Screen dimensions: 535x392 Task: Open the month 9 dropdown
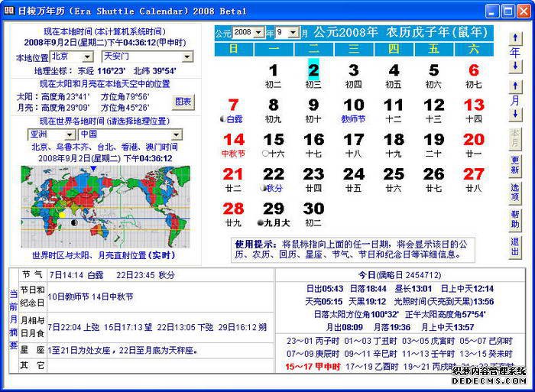[x=293, y=33]
